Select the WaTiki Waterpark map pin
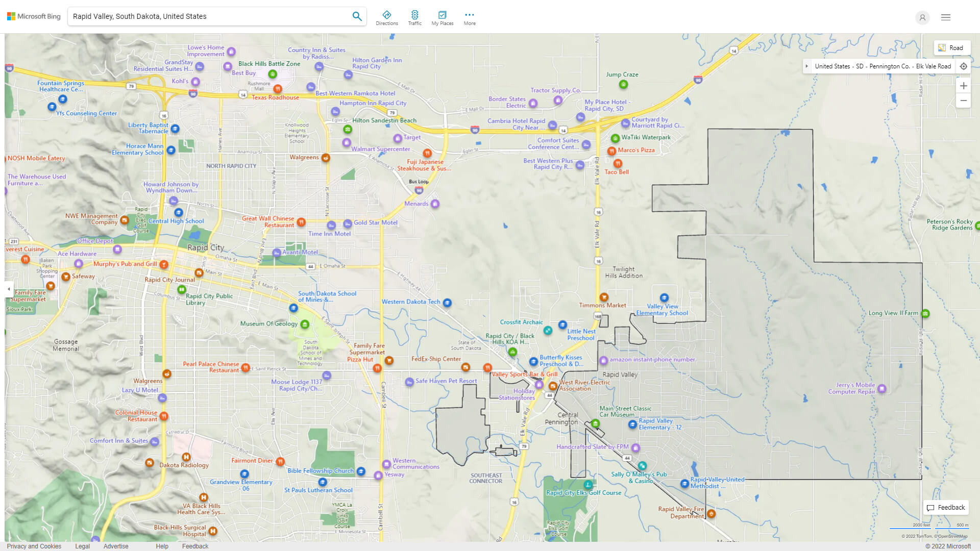Viewport: 980px width, 551px height. coord(615,138)
